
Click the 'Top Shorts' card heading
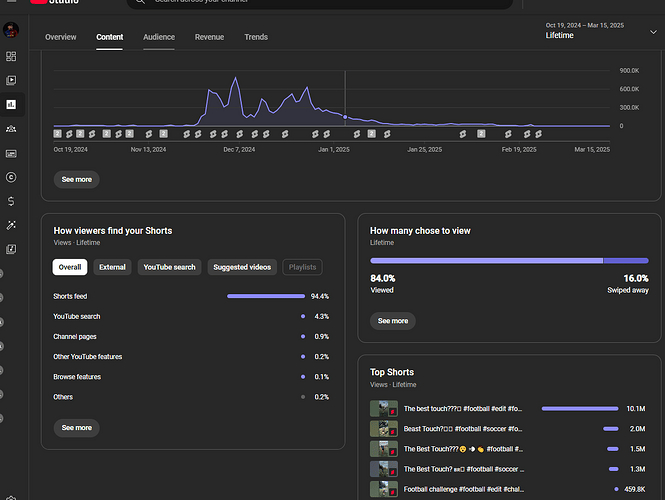[x=392, y=372]
